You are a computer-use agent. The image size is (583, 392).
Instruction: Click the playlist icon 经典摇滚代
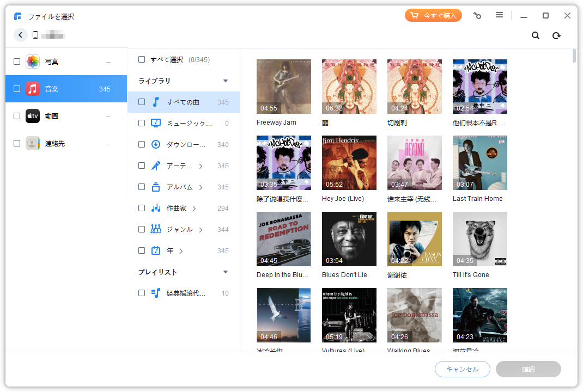(x=156, y=293)
